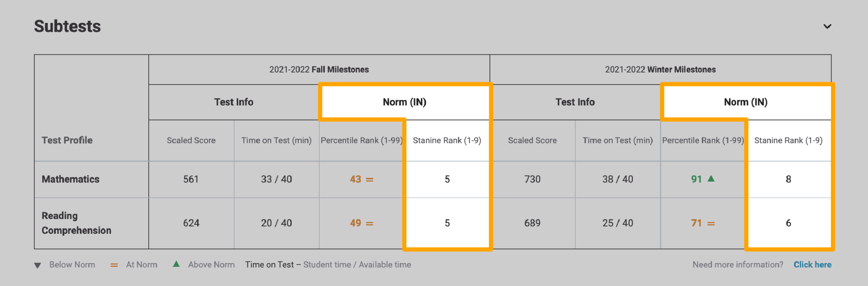This screenshot has width=868, height=286.
Task: Click the Need more information text
Action: coord(737,264)
